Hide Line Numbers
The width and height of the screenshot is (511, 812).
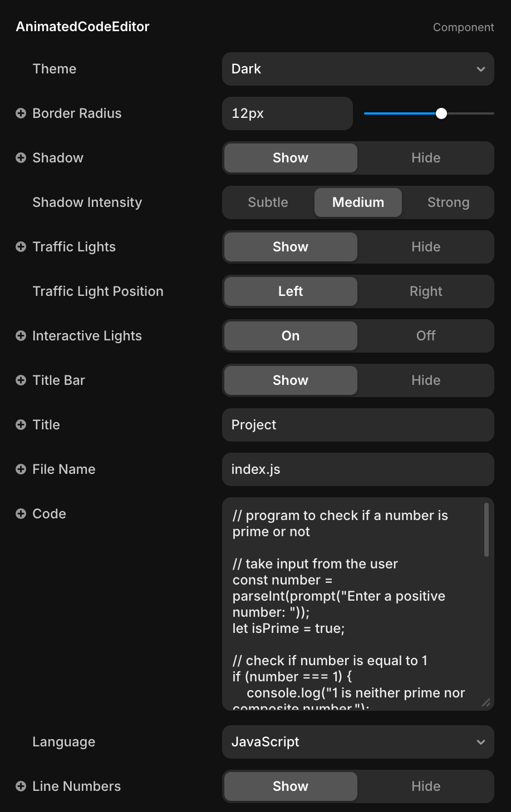pos(426,786)
